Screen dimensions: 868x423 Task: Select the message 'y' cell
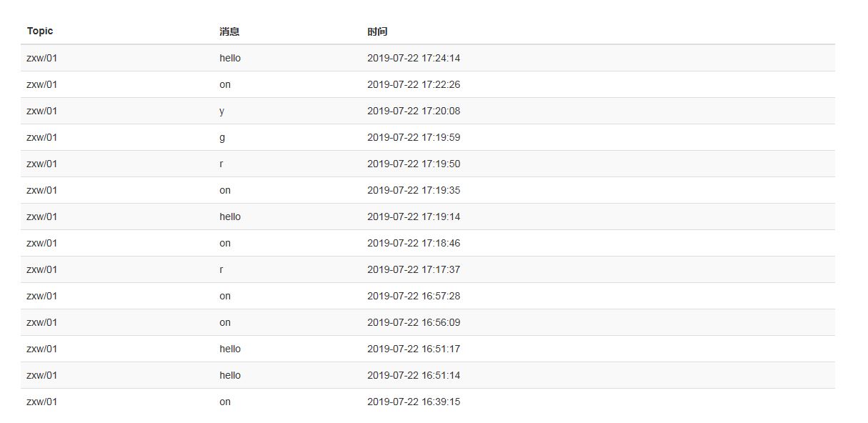tap(222, 111)
